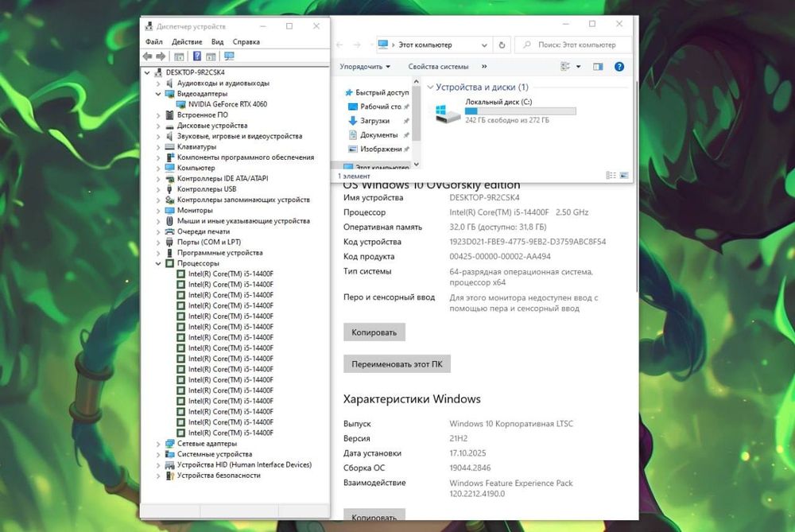The height and width of the screenshot is (532, 795).
Task: Click Быстрый доступ star icon
Action: pos(349,92)
